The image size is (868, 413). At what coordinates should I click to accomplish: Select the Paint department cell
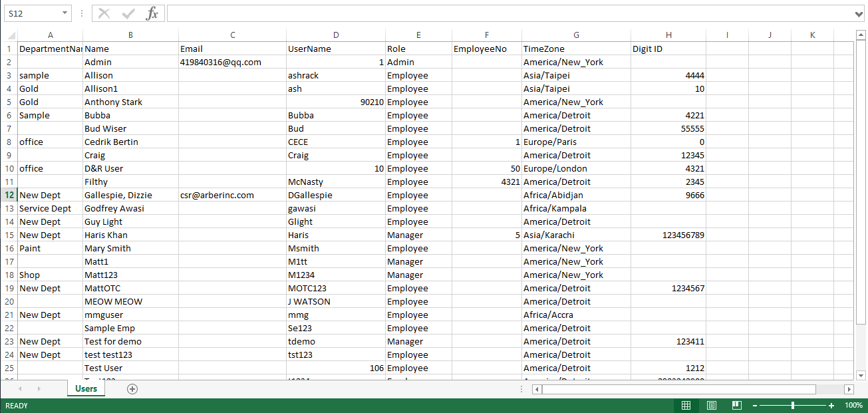coord(51,248)
